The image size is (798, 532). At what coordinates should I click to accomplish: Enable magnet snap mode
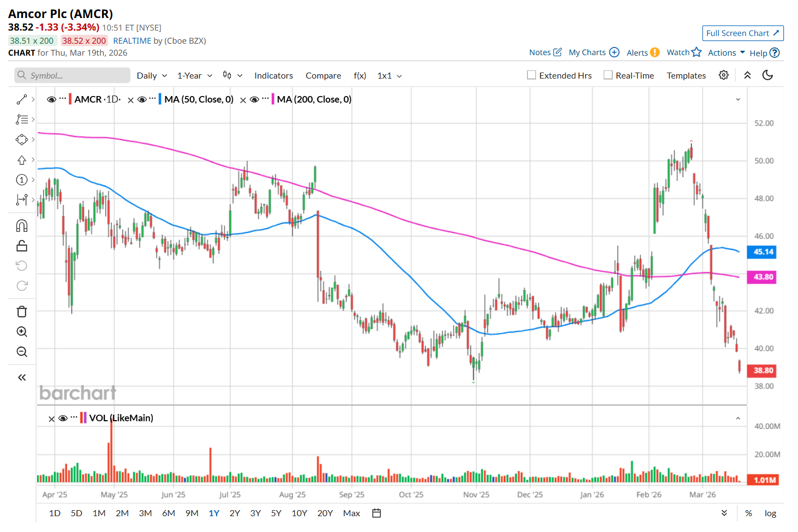(x=22, y=226)
